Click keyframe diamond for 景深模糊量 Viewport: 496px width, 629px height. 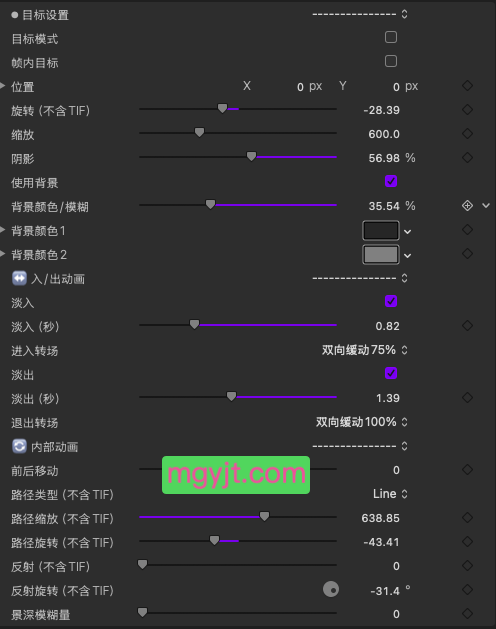coord(467,614)
